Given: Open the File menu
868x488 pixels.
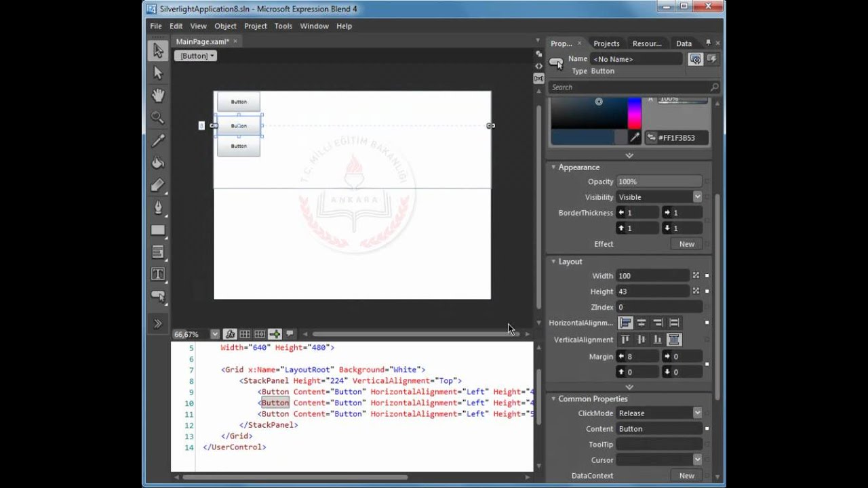Looking at the screenshot, I should (x=156, y=26).
